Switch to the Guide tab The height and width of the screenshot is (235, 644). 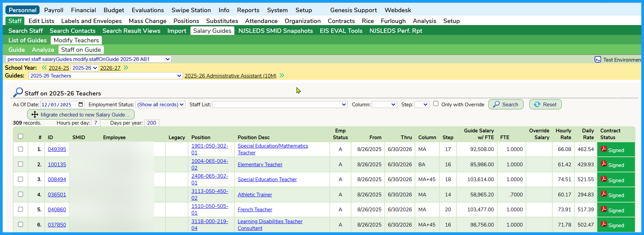(x=17, y=50)
